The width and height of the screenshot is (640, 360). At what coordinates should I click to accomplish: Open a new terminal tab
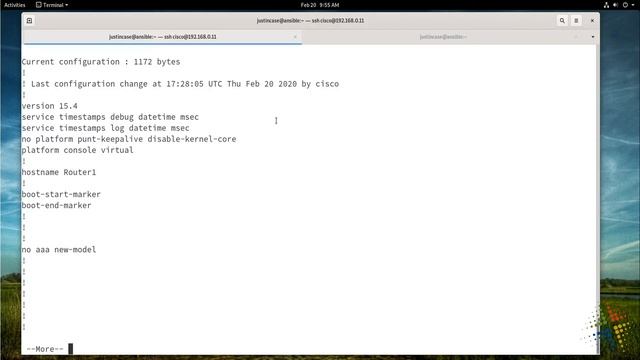pos(29,20)
